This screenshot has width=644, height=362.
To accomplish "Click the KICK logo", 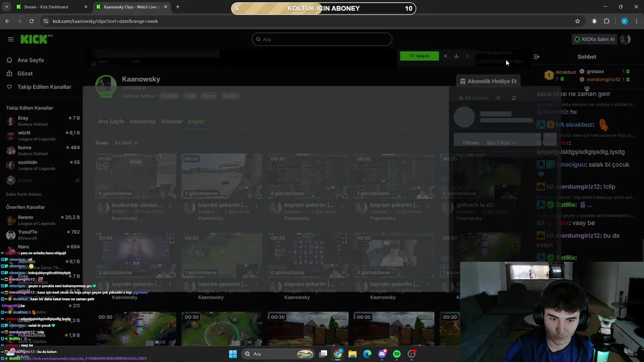I will (36, 39).
